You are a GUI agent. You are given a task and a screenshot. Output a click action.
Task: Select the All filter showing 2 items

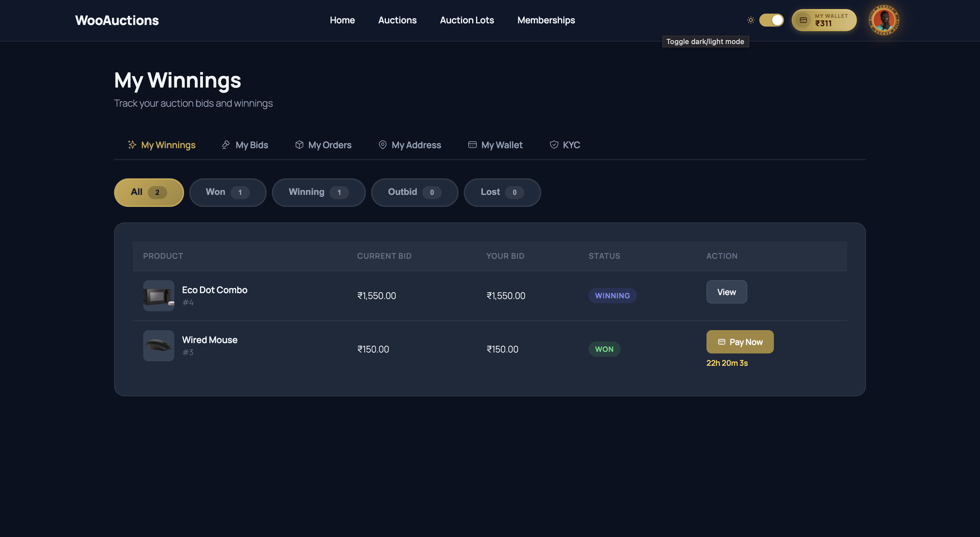[x=149, y=192]
